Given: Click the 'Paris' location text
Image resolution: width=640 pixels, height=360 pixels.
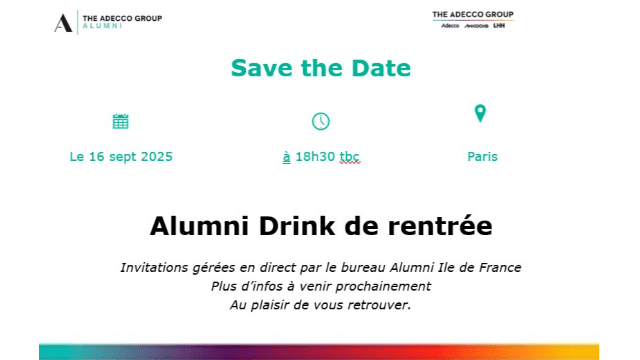Looking at the screenshot, I should (x=482, y=156).
